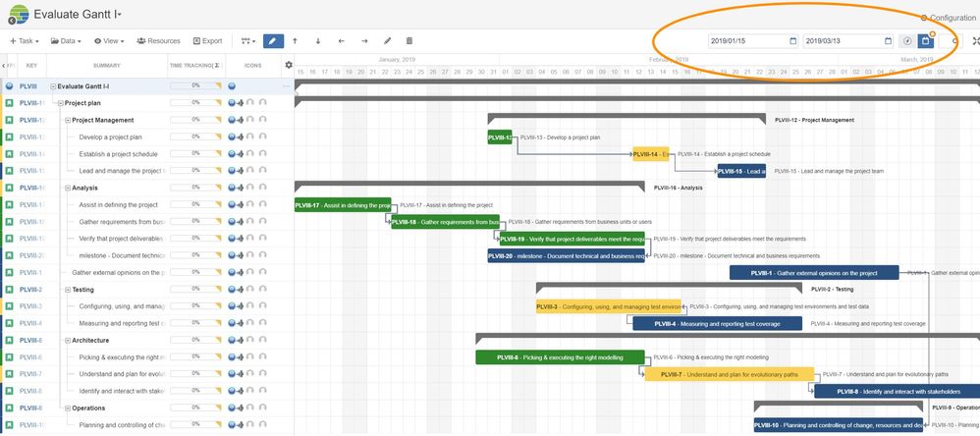This screenshot has height=436, width=980.
Task: Click the outdent left arrow icon
Action: [342, 40]
